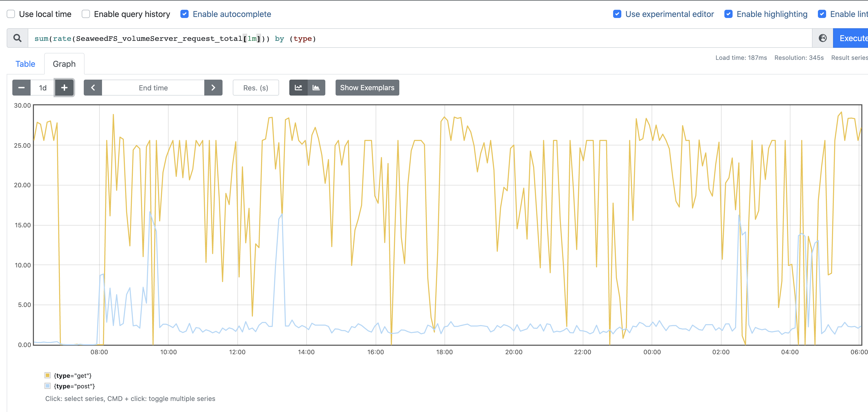
Task: Click the {type="post"} legend label
Action: tap(75, 386)
